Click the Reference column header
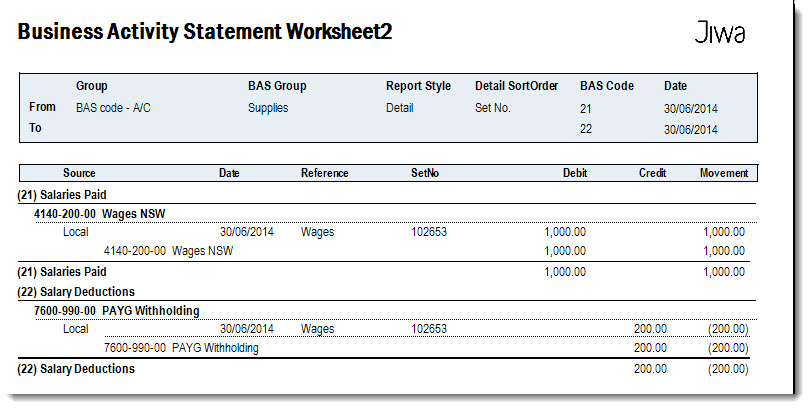810x409 pixels. tap(324, 173)
